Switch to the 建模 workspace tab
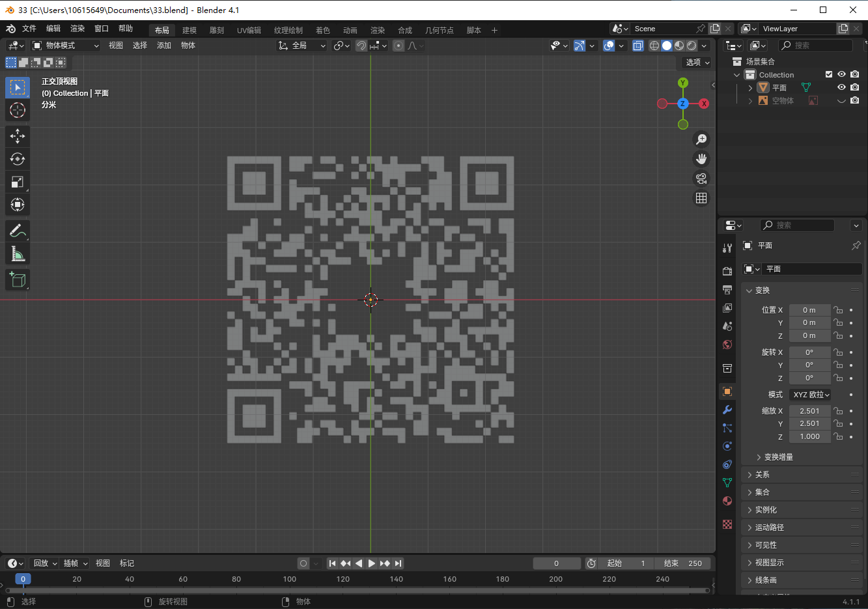This screenshot has height=609, width=868. 189,30
